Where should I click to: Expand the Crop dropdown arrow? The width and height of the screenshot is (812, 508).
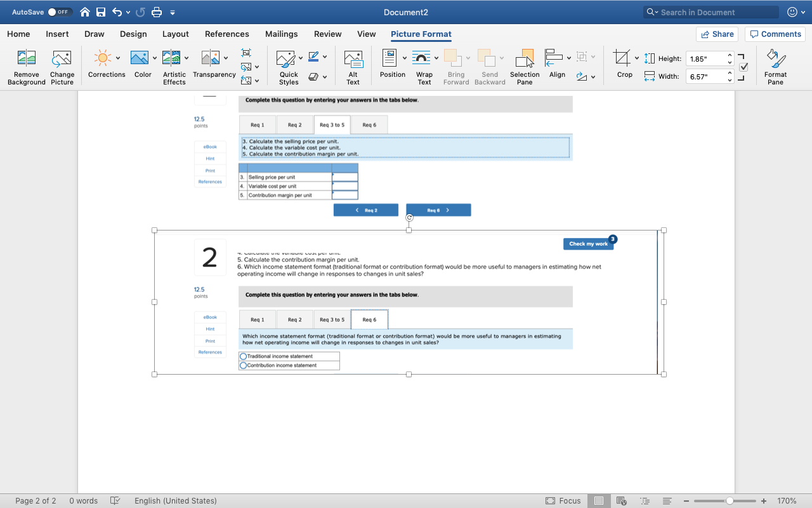637,58
